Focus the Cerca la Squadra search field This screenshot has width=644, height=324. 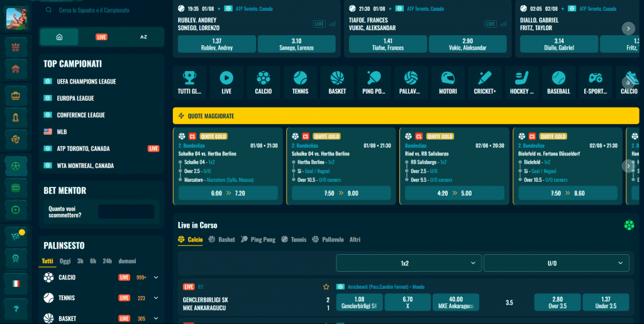(103, 10)
